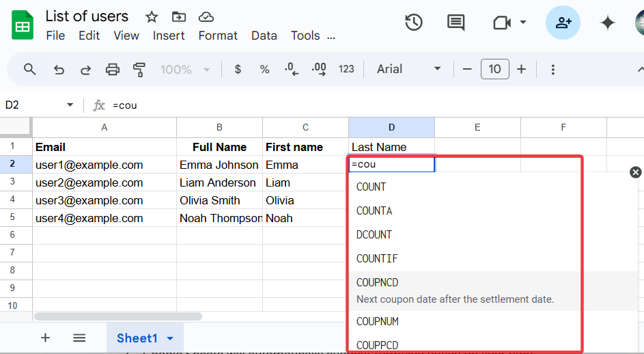Select cell Olivia Smith

tap(219, 200)
